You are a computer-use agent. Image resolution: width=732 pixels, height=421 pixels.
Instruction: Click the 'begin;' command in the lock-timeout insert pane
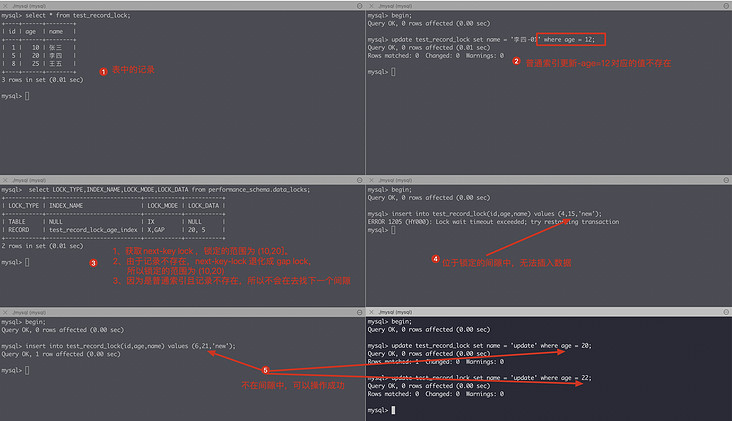pyautogui.click(x=401, y=189)
